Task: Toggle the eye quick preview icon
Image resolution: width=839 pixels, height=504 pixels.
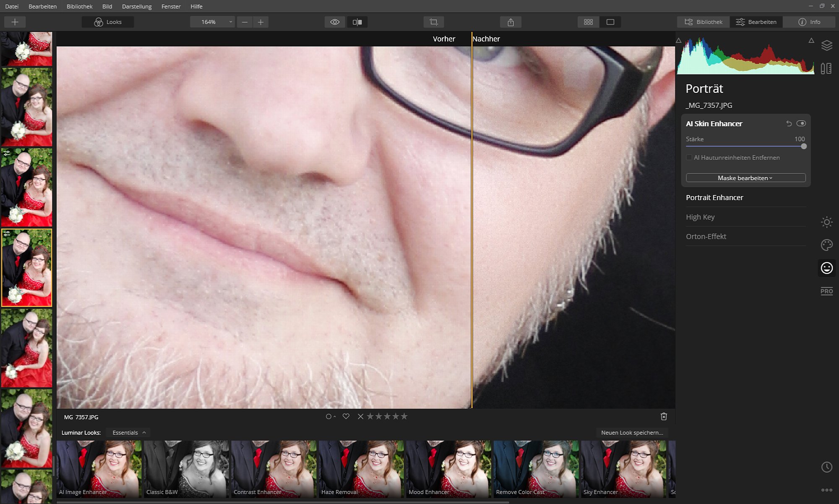Action: [335, 22]
